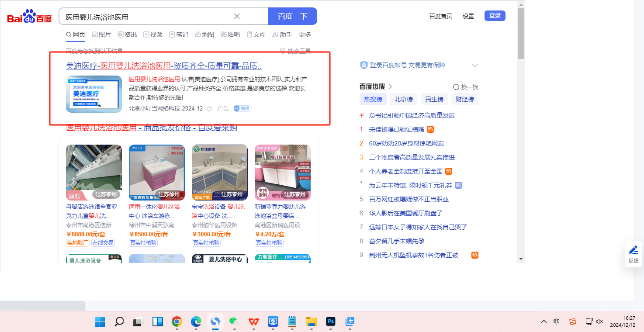The height and width of the screenshot is (332, 644).
Task: Open hot topic 葛夕留几手未婚先孕
Action: tap(397, 241)
